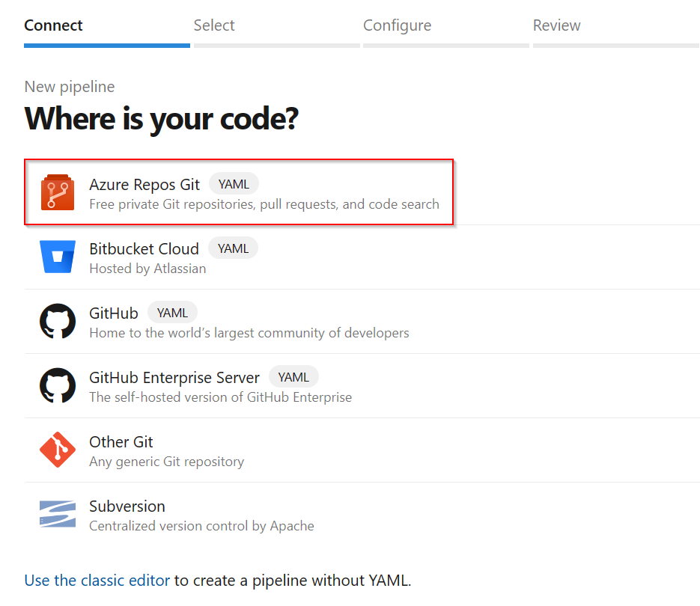The image size is (700, 606).
Task: Click the YAML badge beside GitHub
Action: 172,312
